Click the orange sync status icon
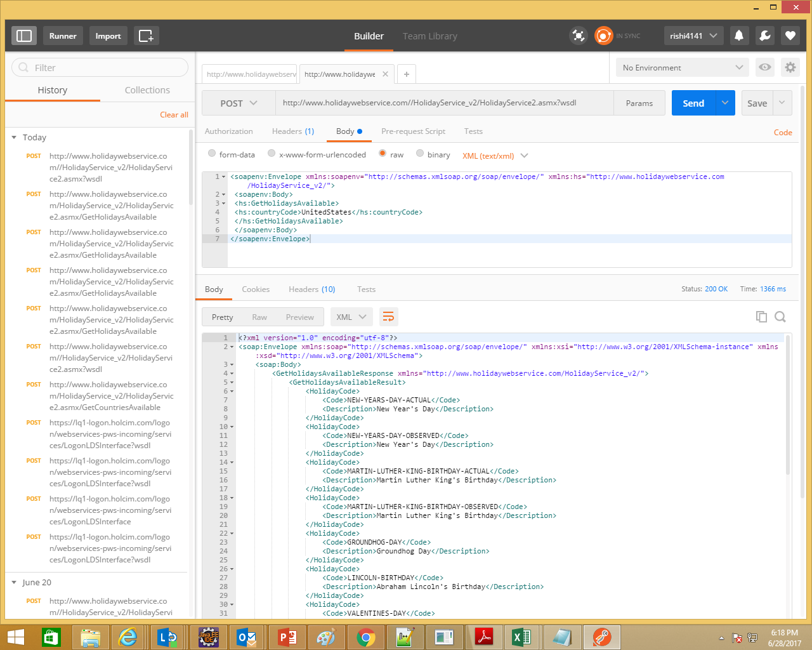This screenshot has height=650, width=812. point(604,36)
